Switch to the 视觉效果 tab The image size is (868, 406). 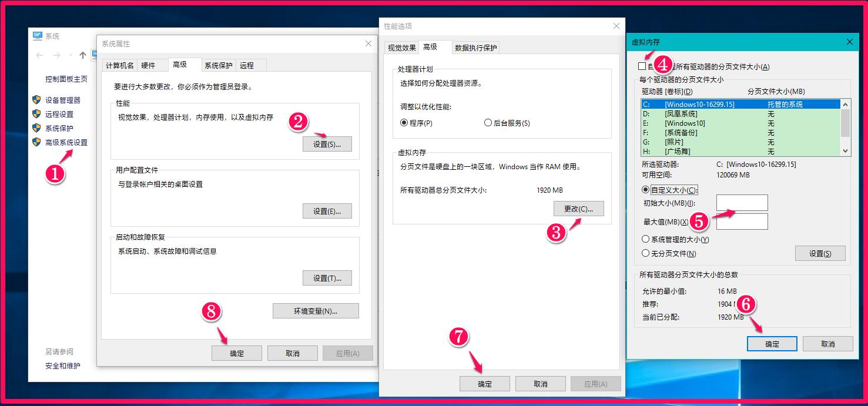(x=401, y=47)
